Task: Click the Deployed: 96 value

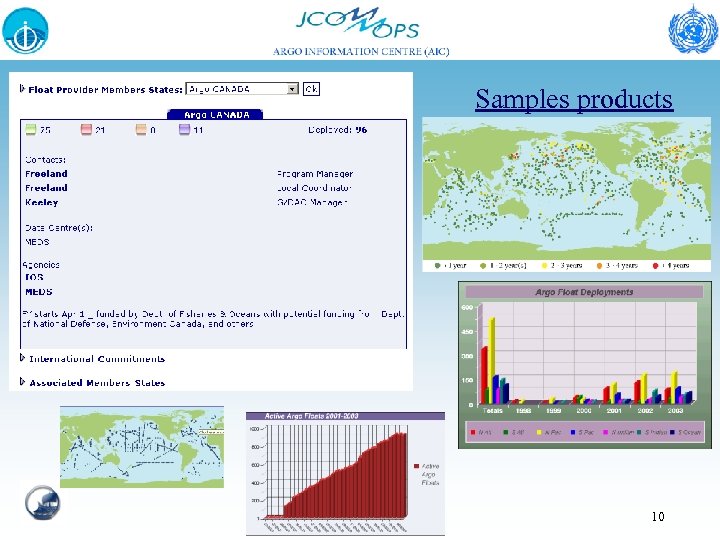Action: pyautogui.click(x=338, y=130)
